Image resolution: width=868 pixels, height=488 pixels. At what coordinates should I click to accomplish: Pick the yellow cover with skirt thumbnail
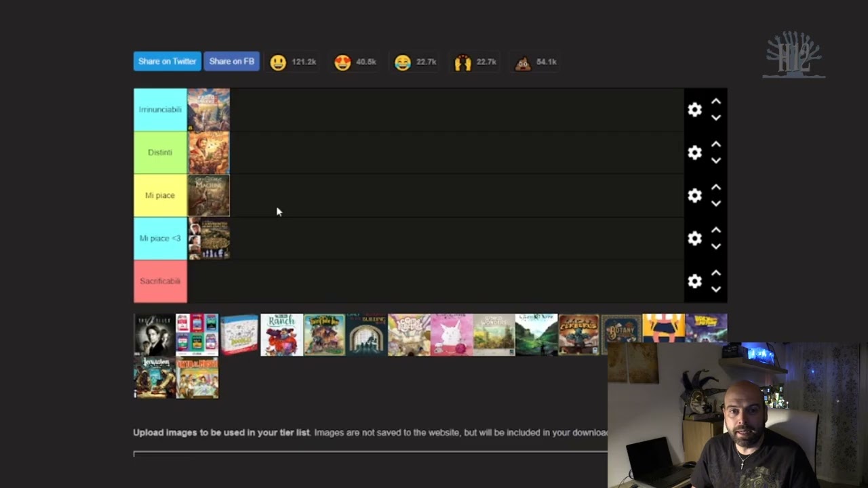(x=663, y=328)
